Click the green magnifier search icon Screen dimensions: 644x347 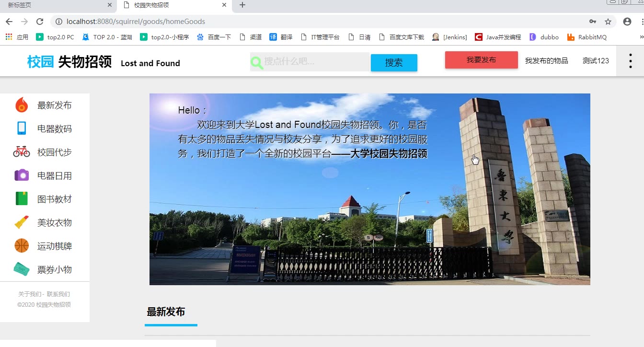(x=257, y=62)
